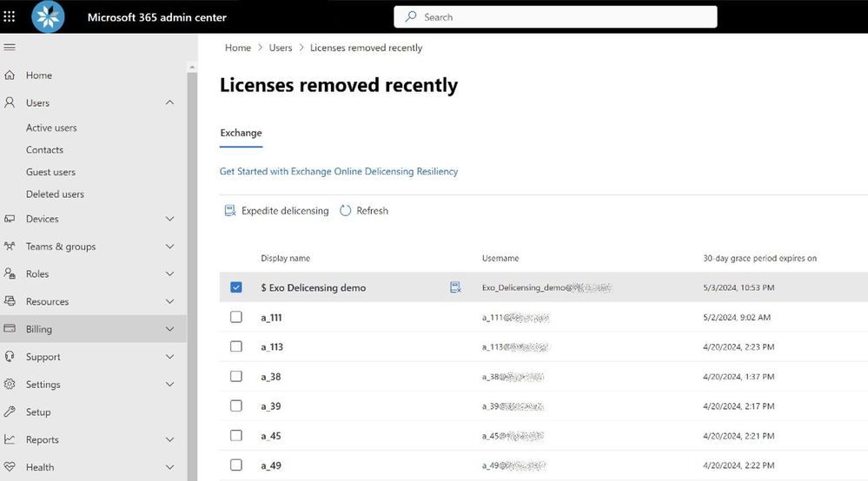The image size is (868, 481).
Task: Click the Refresh button label
Action: [x=372, y=211]
